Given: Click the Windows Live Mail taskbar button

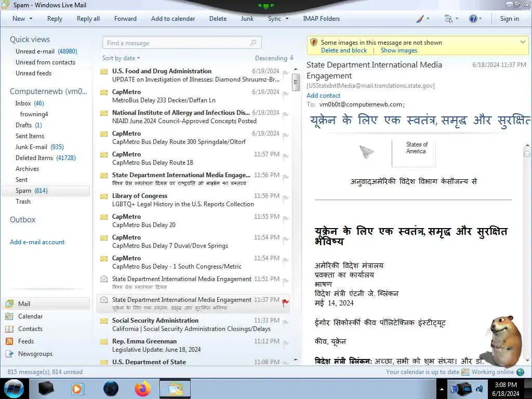Looking at the screenshot, I should pos(175,389).
